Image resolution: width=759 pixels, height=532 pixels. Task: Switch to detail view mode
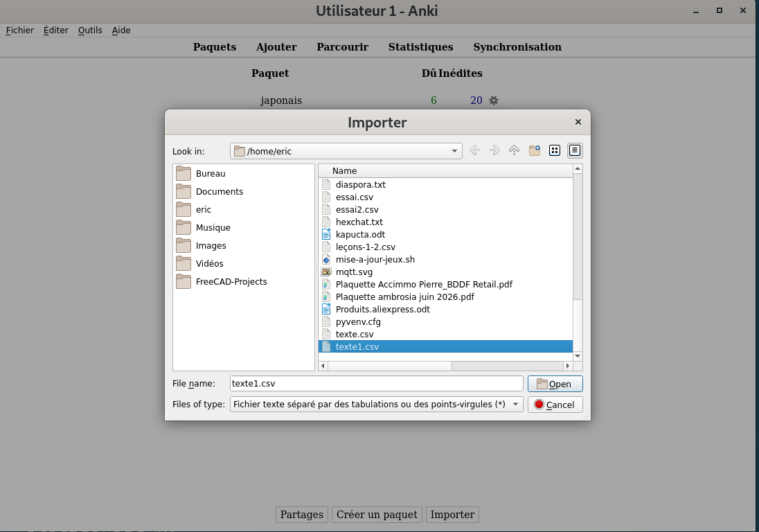575,150
